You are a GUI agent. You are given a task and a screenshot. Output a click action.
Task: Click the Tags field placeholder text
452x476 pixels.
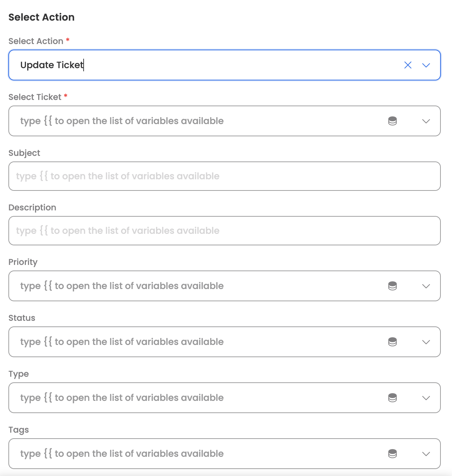tap(122, 454)
